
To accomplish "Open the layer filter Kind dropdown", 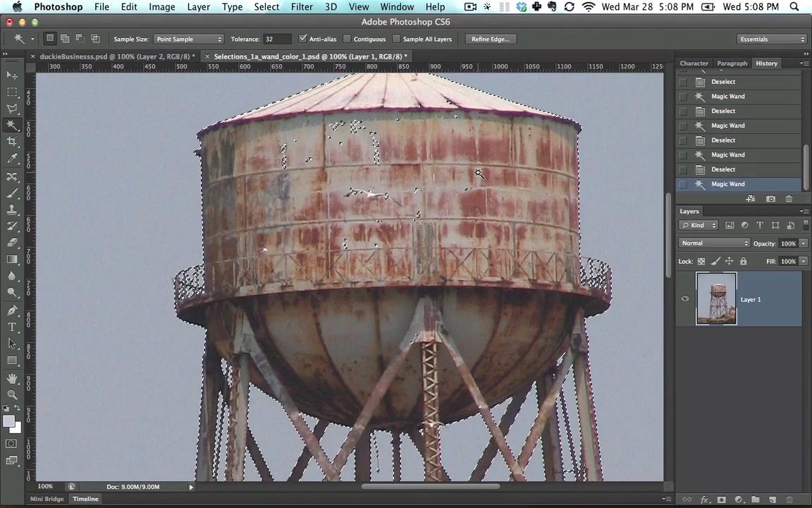I will click(x=698, y=225).
